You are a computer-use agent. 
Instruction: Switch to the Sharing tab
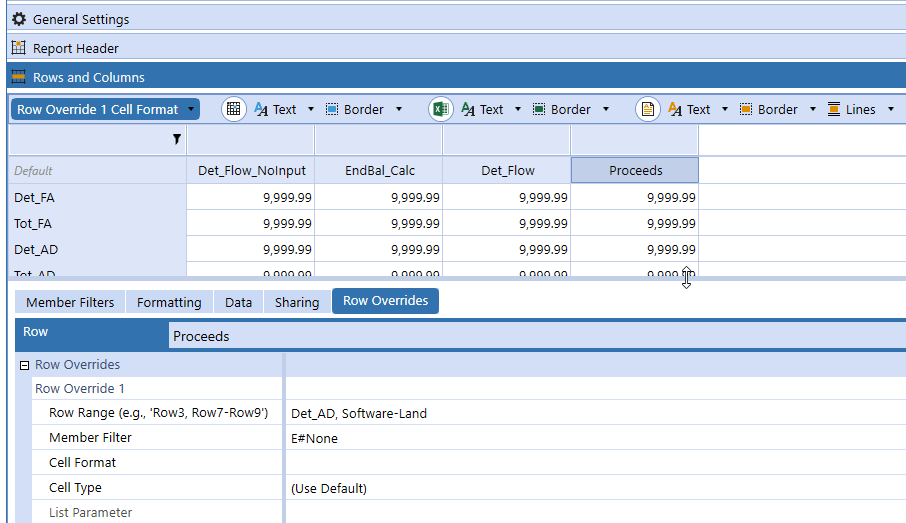(297, 302)
